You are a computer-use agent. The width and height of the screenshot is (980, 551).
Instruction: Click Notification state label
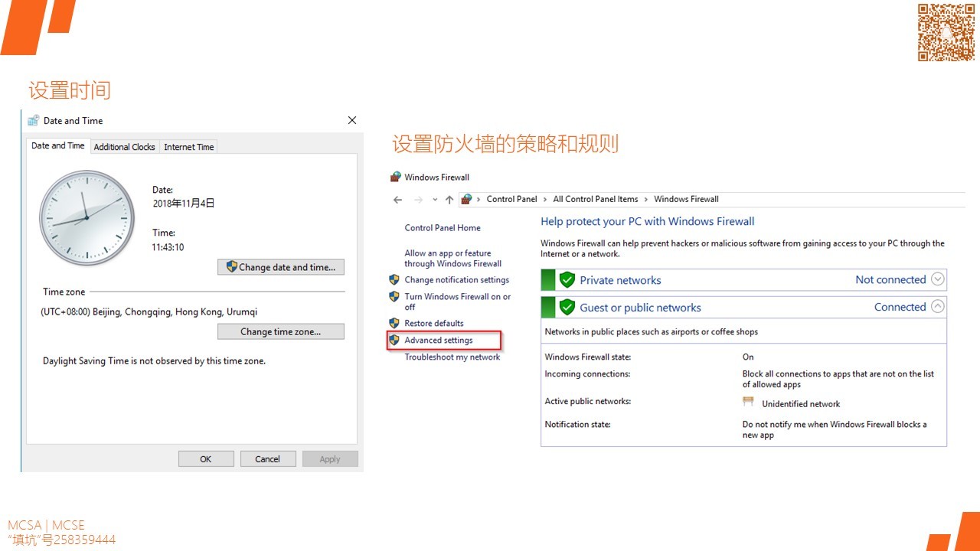click(x=577, y=424)
